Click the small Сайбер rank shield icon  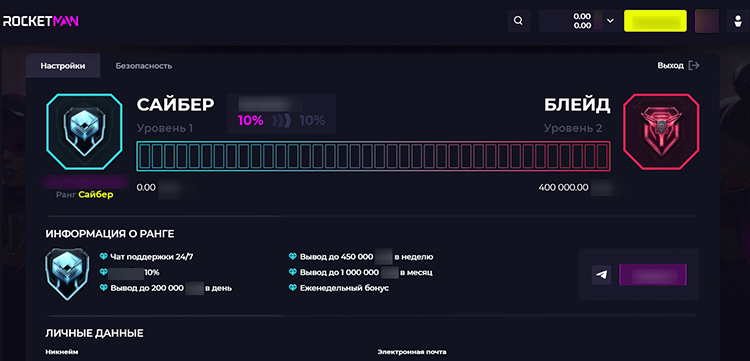click(x=67, y=274)
